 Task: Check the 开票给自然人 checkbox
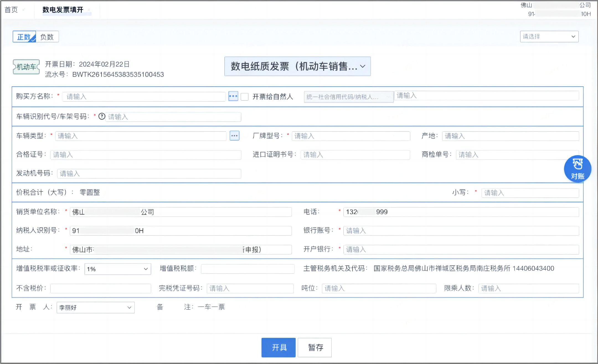click(x=244, y=97)
